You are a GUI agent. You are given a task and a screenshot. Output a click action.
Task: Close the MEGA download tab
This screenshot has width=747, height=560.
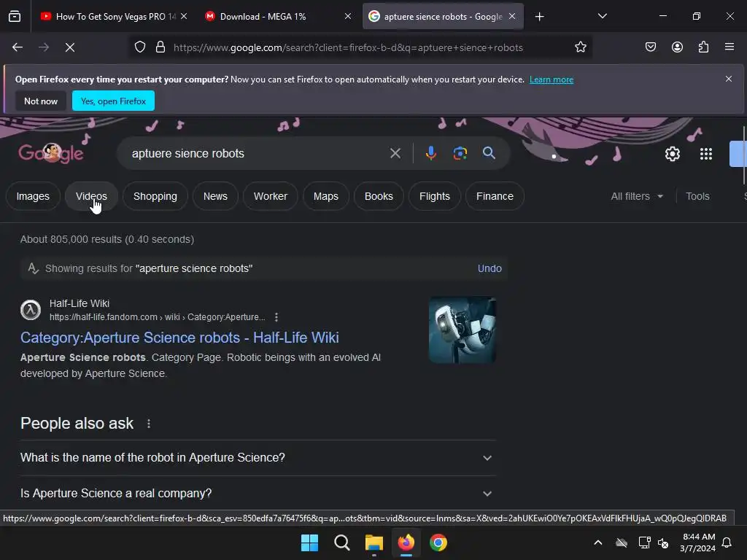[x=348, y=17]
